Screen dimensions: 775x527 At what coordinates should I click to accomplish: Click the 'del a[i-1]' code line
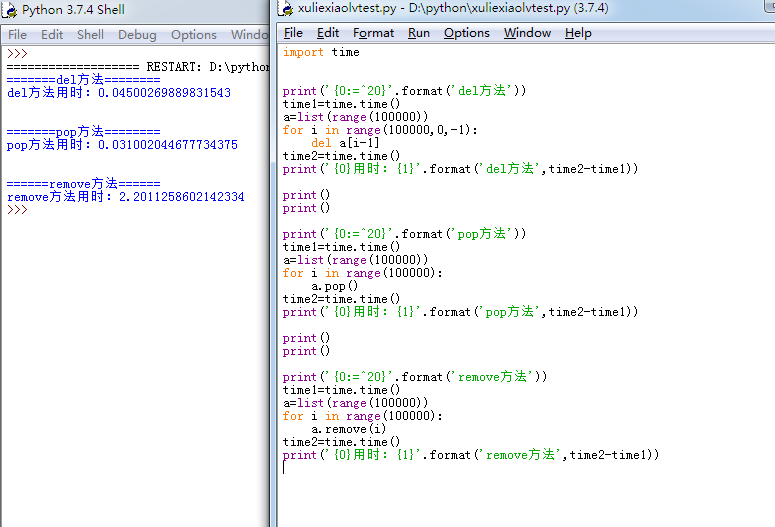(345, 143)
